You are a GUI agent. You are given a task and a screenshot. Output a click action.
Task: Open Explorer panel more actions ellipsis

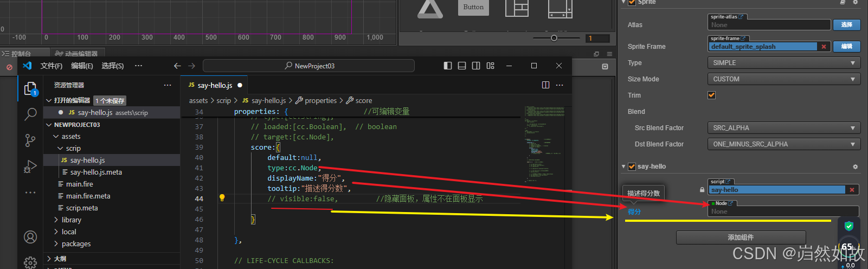[x=168, y=85]
